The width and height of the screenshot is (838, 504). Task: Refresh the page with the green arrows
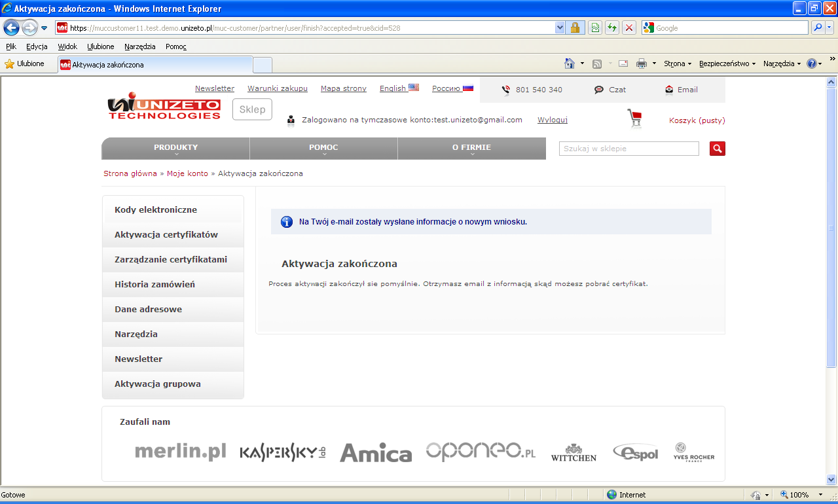(612, 27)
